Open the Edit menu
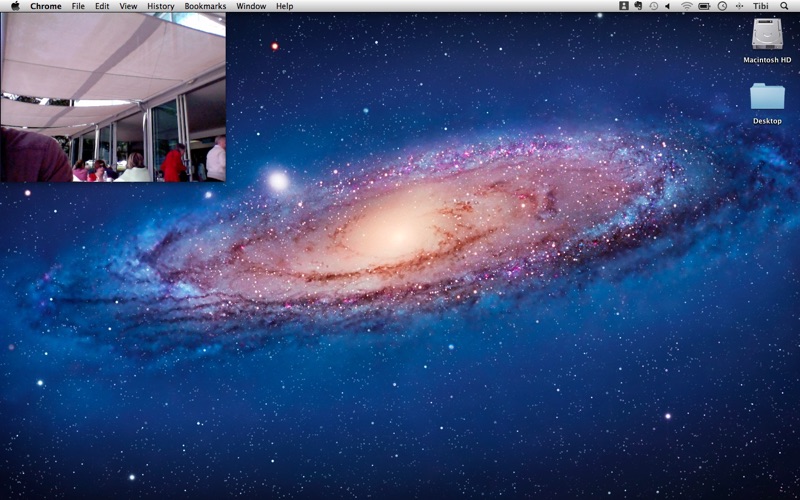This screenshot has width=800, height=500. point(102,6)
